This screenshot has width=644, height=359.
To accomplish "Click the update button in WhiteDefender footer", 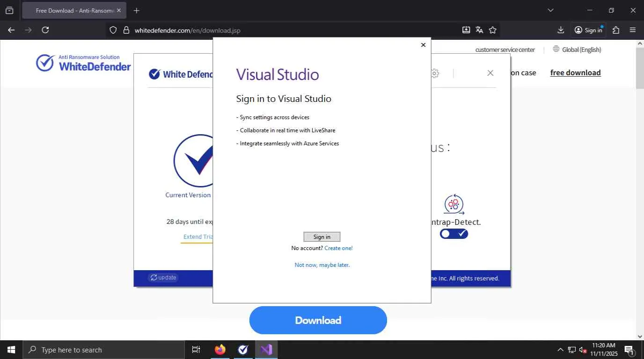I will tap(163, 278).
